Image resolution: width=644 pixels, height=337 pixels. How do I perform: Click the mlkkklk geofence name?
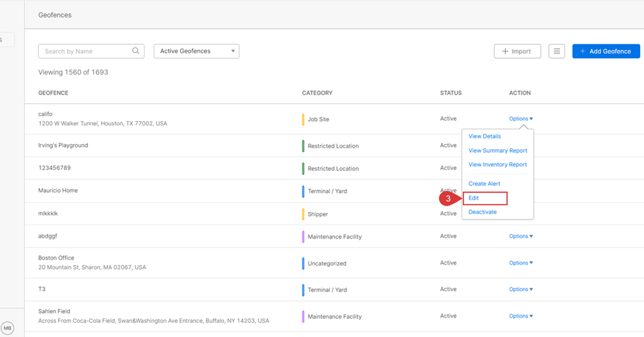click(48, 213)
